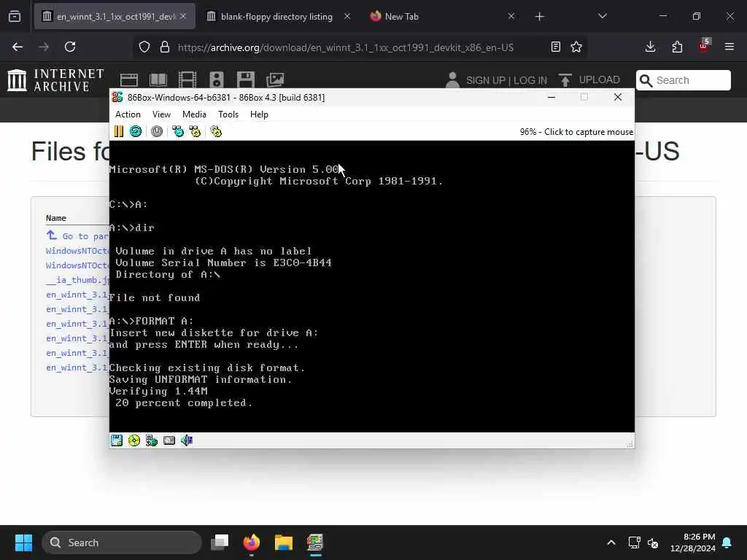Open File Explorer from taskbar
The height and width of the screenshot is (560, 747).
(x=284, y=542)
